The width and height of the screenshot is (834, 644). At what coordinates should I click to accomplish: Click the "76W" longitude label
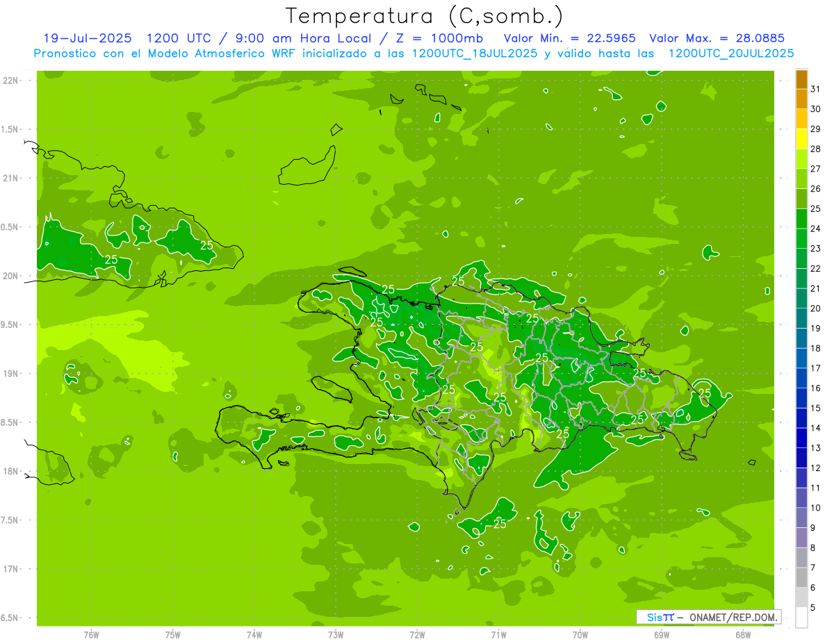pos(91,634)
